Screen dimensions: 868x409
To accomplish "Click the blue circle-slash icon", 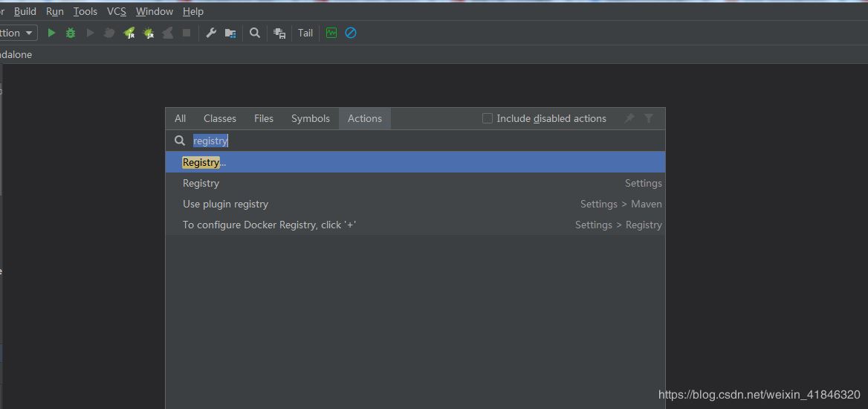I will [x=351, y=33].
